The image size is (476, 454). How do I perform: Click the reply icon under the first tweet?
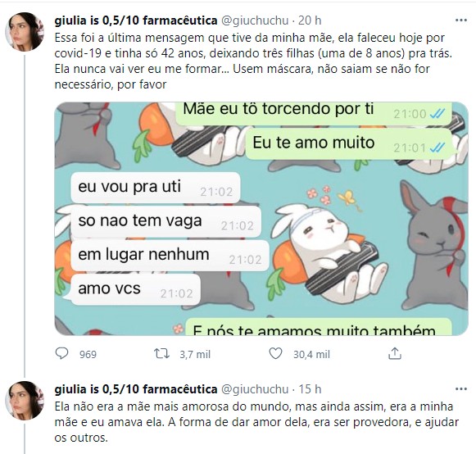coord(62,353)
